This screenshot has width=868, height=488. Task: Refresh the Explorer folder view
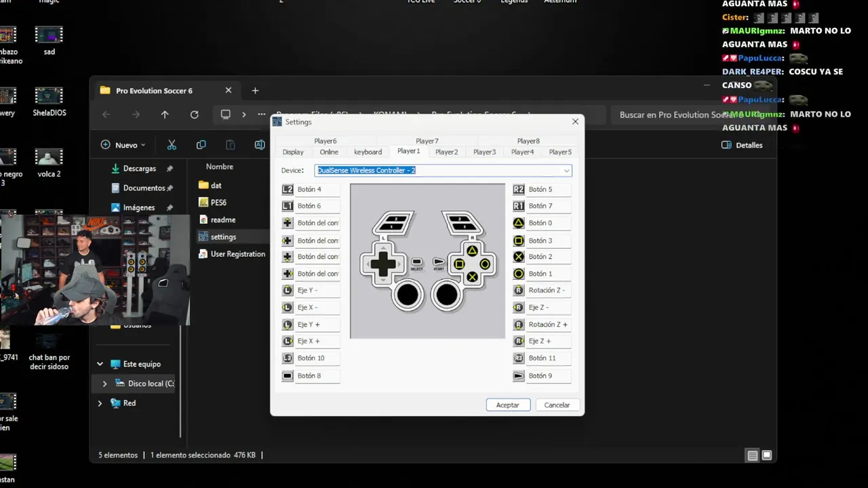[195, 115]
